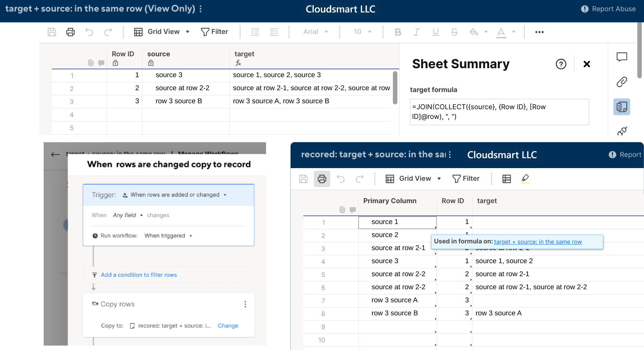The width and height of the screenshot is (644, 350).
Task: Click the text color A icon
Action: coord(501,32)
